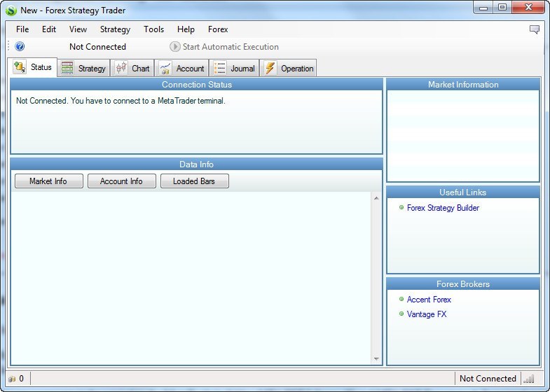Switch to the Operation tab
The height and width of the screenshot is (392, 550).
(289, 68)
